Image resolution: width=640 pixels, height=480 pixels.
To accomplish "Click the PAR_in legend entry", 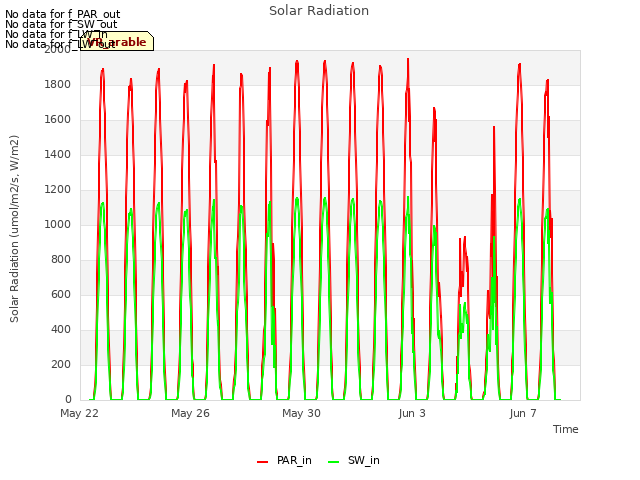I will (x=284, y=460).
